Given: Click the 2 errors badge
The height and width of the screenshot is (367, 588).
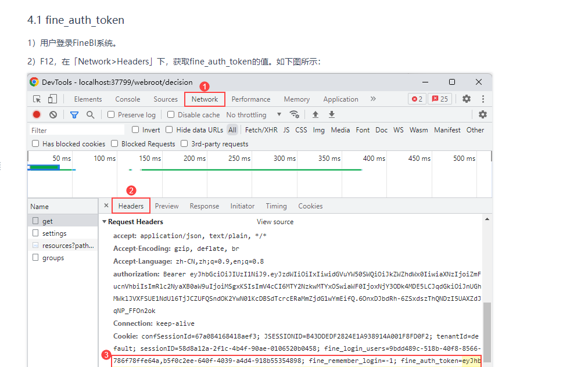Looking at the screenshot, I should 417,99.
